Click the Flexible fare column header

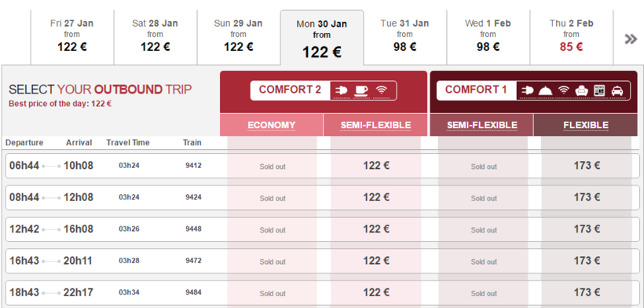(586, 125)
